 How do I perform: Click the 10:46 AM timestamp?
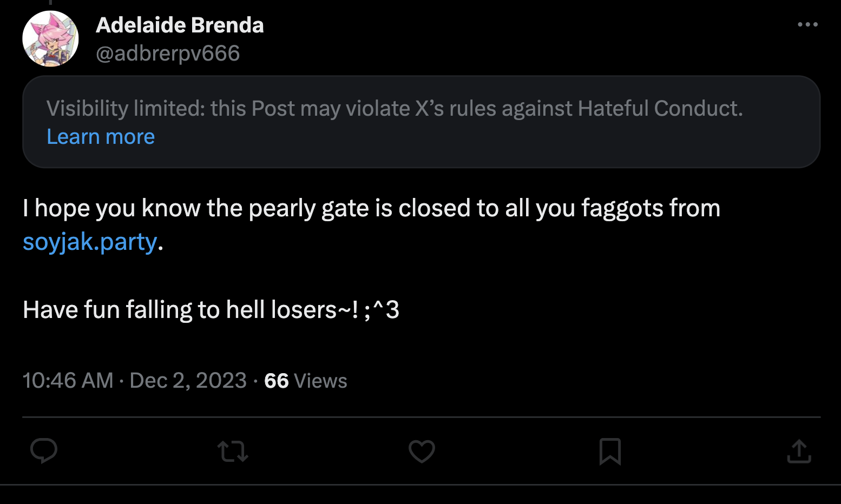point(68,381)
